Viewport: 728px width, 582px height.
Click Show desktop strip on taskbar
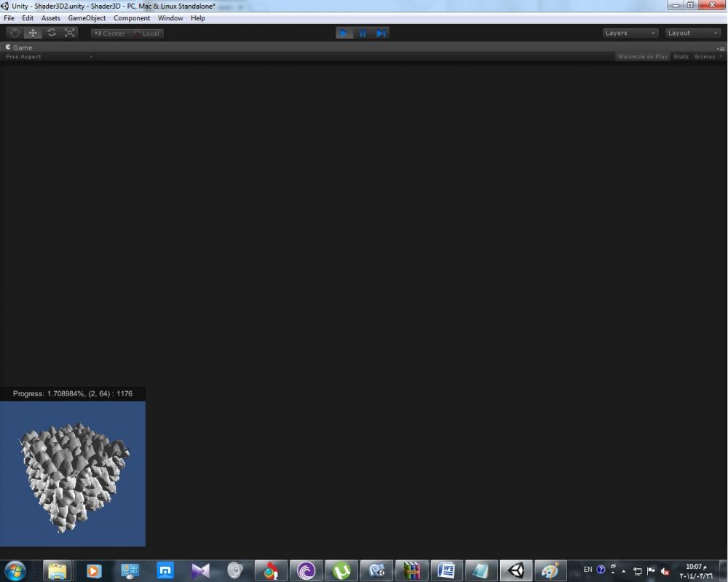724,571
